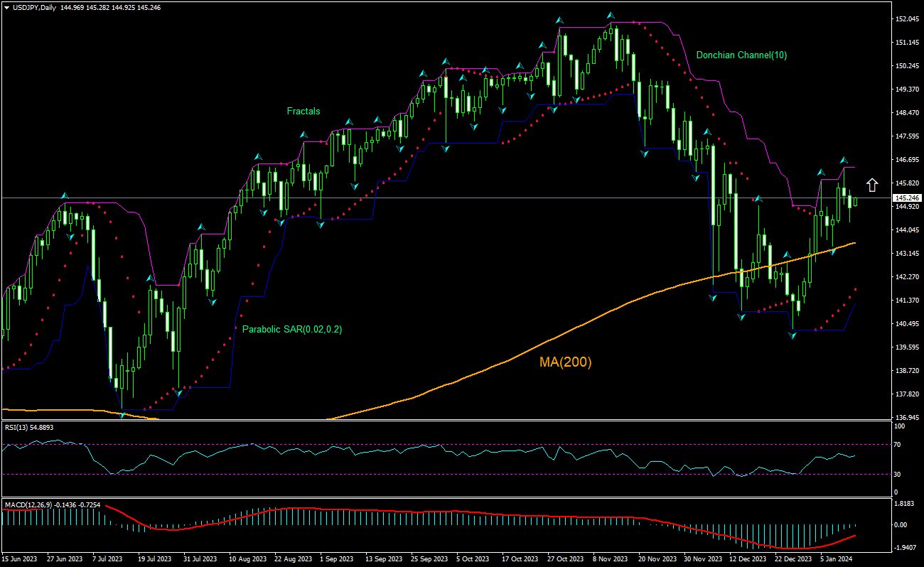Click the fractal arrow below the July low
Image resolution: width=924 pixels, height=567 pixels.
click(x=122, y=415)
